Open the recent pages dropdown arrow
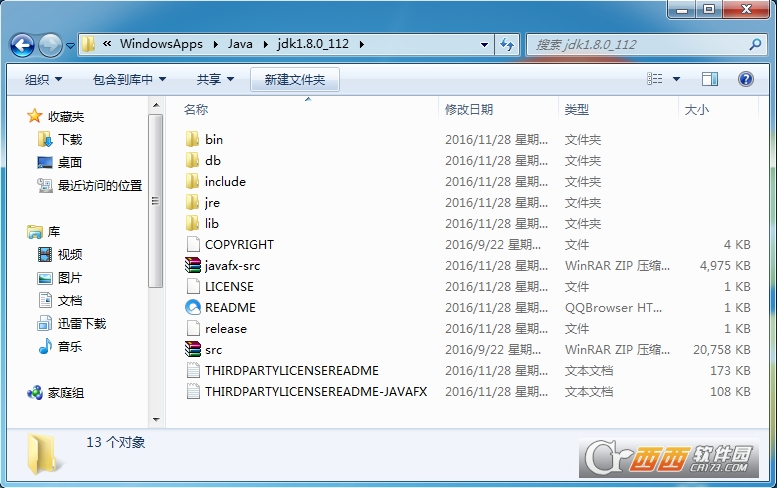 coord(70,46)
